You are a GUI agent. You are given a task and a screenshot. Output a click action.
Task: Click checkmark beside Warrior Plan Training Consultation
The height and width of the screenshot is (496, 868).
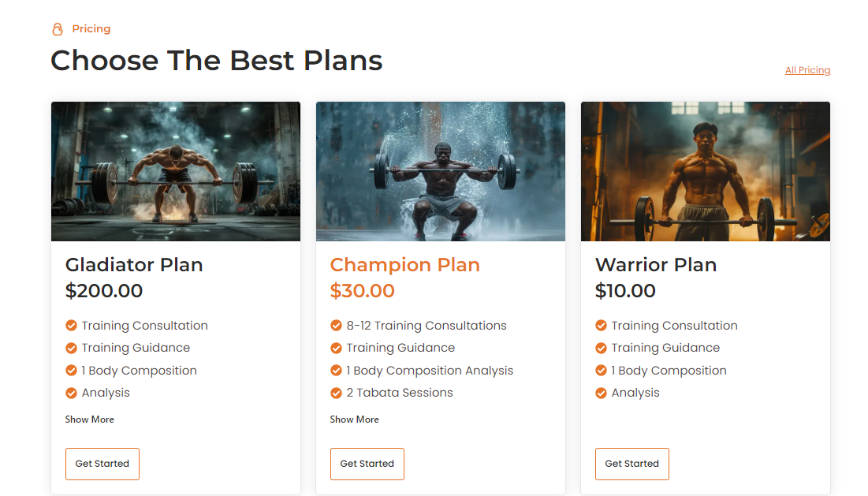[601, 326]
